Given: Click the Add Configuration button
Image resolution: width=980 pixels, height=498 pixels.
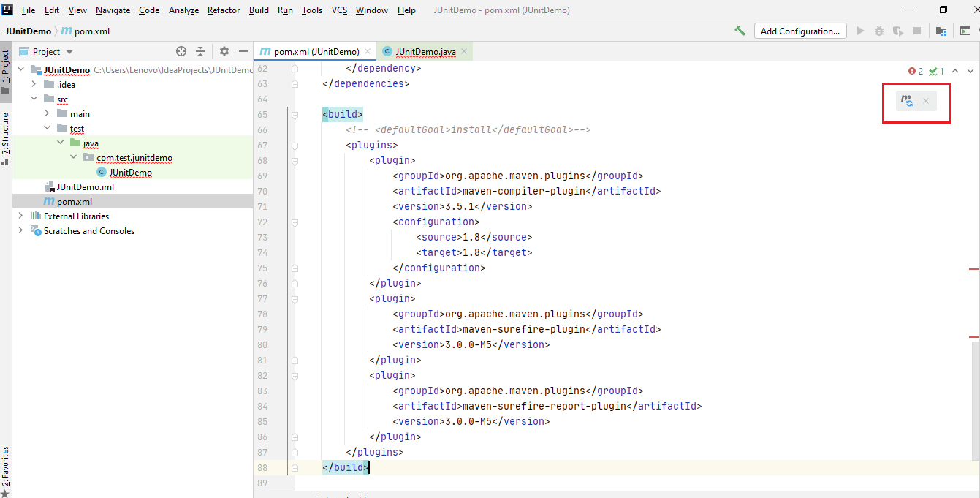Looking at the screenshot, I should pos(799,31).
